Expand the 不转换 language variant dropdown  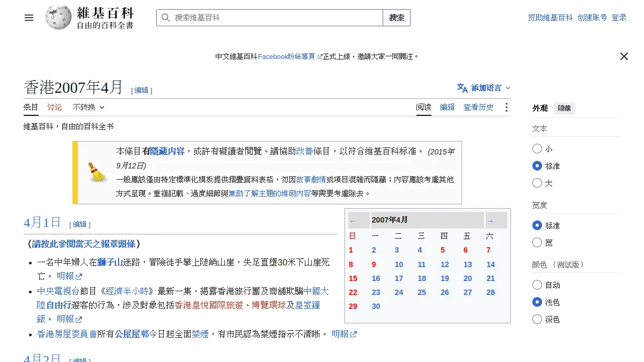pos(89,107)
